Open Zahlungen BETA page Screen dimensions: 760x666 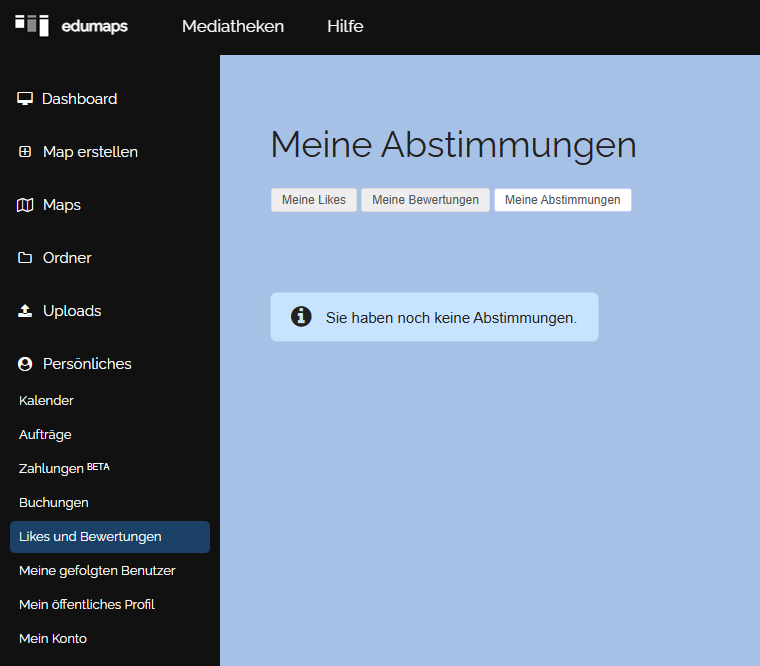point(64,469)
